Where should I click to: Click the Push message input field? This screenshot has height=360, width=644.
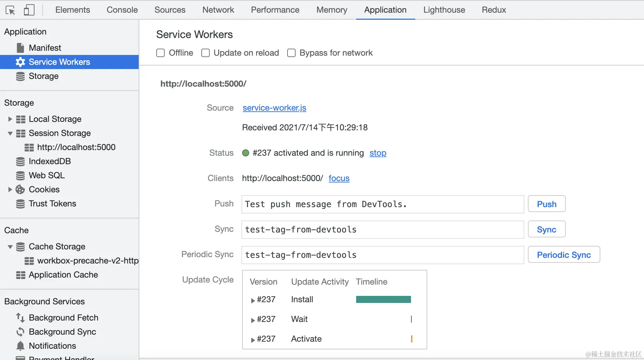[383, 204]
